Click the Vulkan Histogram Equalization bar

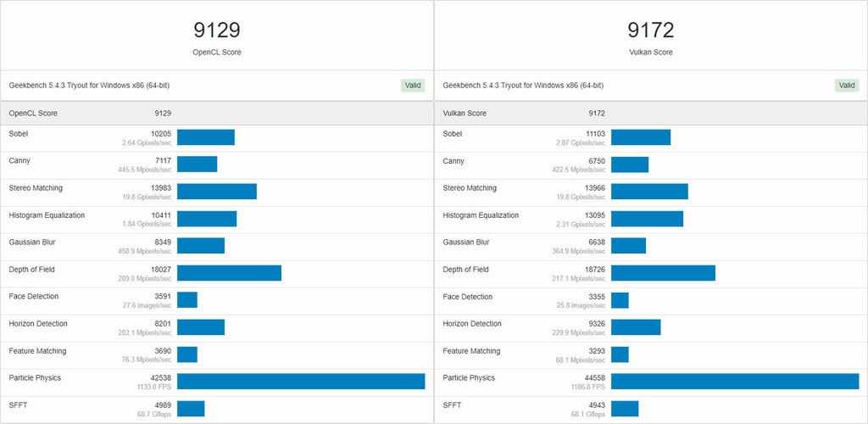[647, 219]
